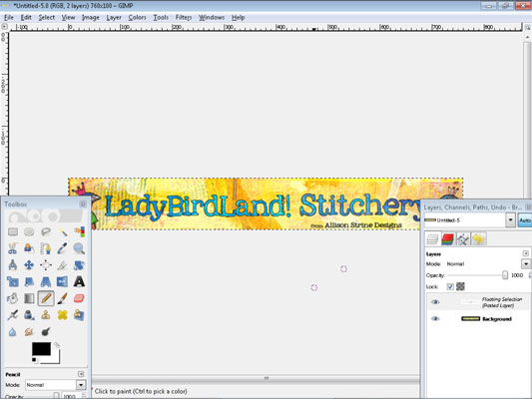Viewport: 532px width, 399px height.
Task: Open the Layer menu
Action: click(114, 17)
